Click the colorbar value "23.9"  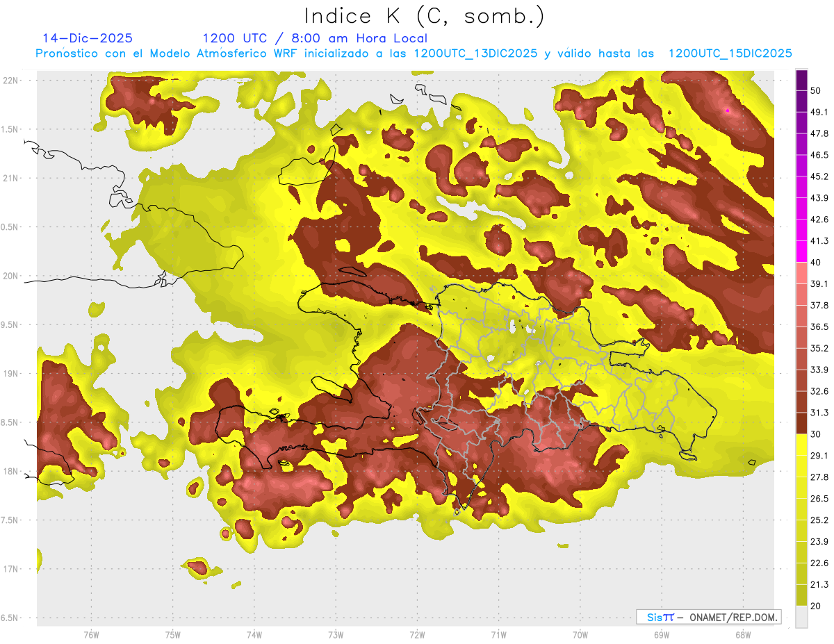click(819, 542)
